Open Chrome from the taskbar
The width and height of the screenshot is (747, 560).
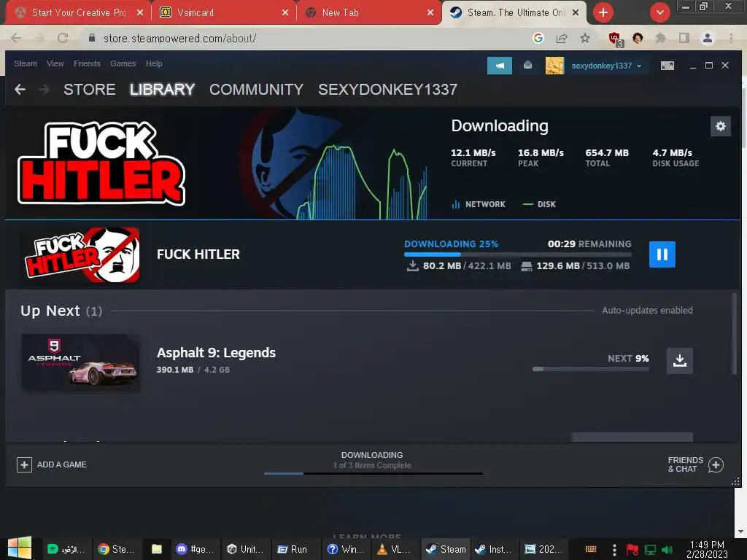point(116,549)
